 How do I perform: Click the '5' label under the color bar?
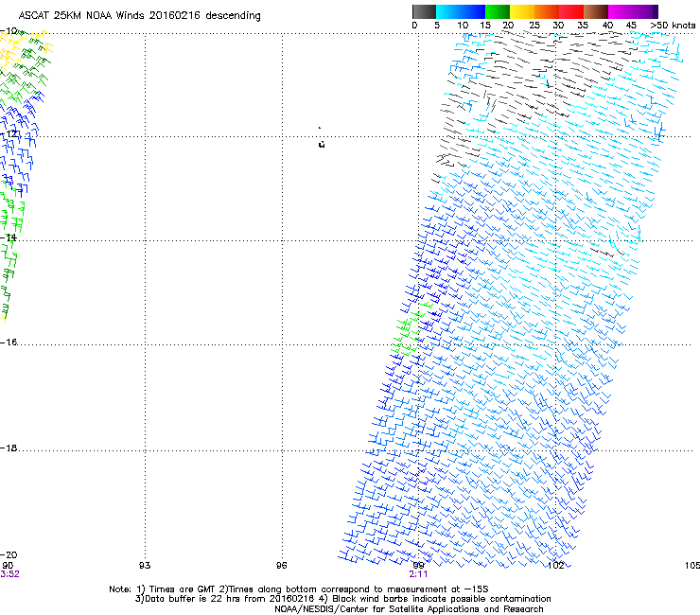coord(437,26)
